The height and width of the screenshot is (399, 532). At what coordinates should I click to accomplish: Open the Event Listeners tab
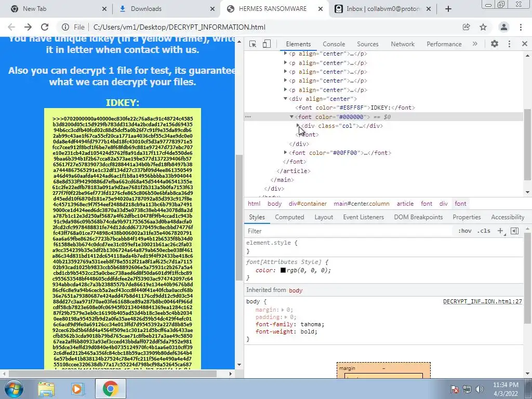tap(363, 217)
